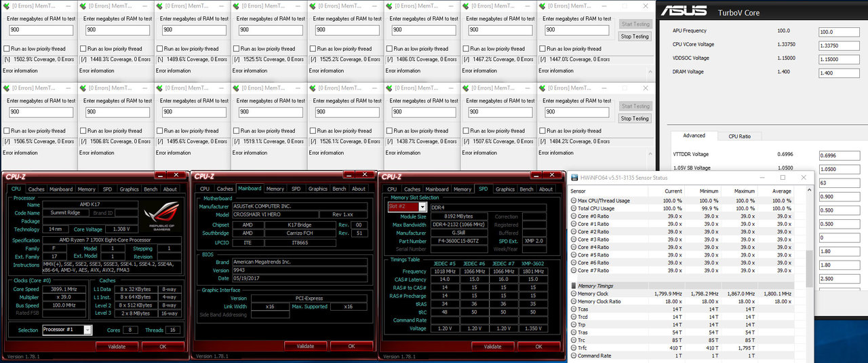Click the Core #2 Ratio sensor icon
The height and width of the screenshot is (363, 868).
point(573,231)
